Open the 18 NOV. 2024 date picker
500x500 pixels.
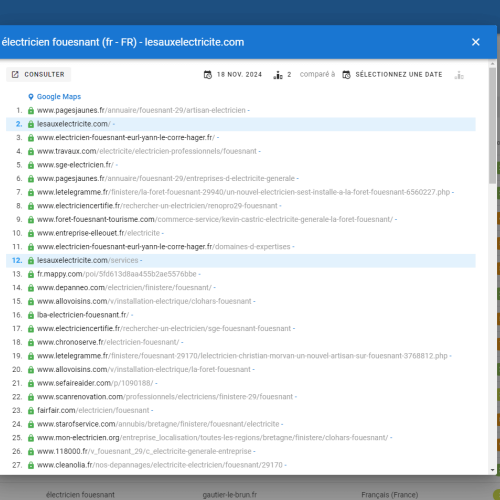click(233, 74)
